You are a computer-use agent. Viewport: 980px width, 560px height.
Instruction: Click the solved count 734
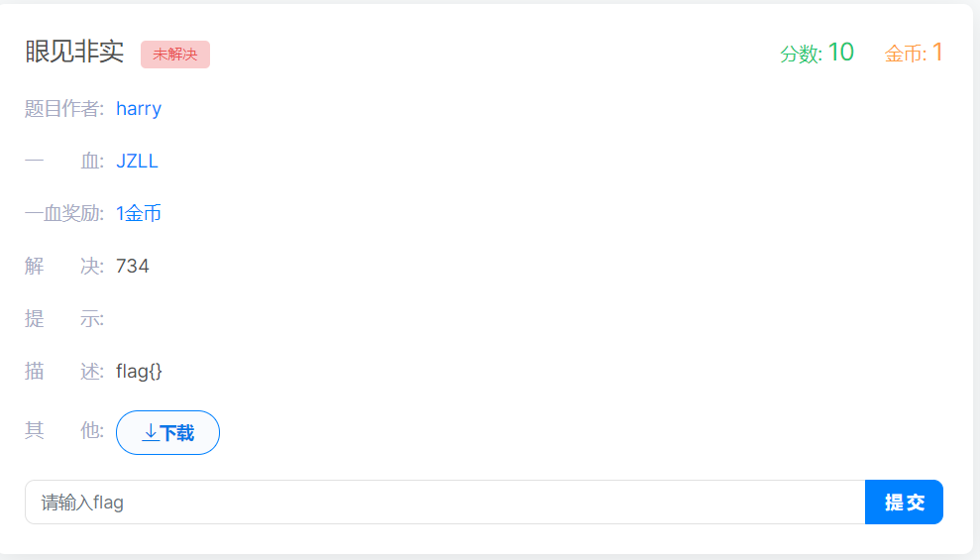tap(133, 267)
